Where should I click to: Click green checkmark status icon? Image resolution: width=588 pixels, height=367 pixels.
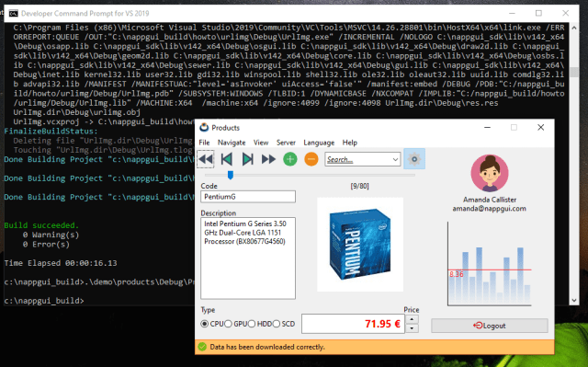202,347
